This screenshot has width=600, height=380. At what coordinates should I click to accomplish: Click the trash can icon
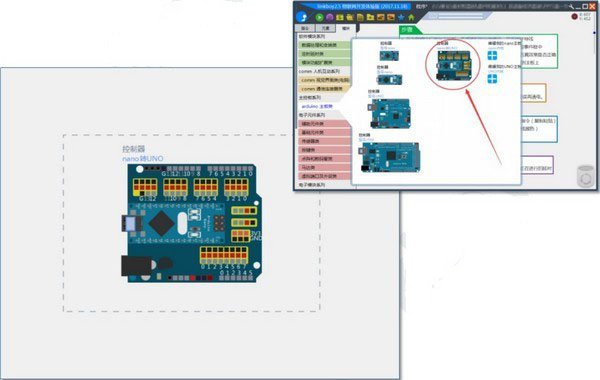[585, 176]
